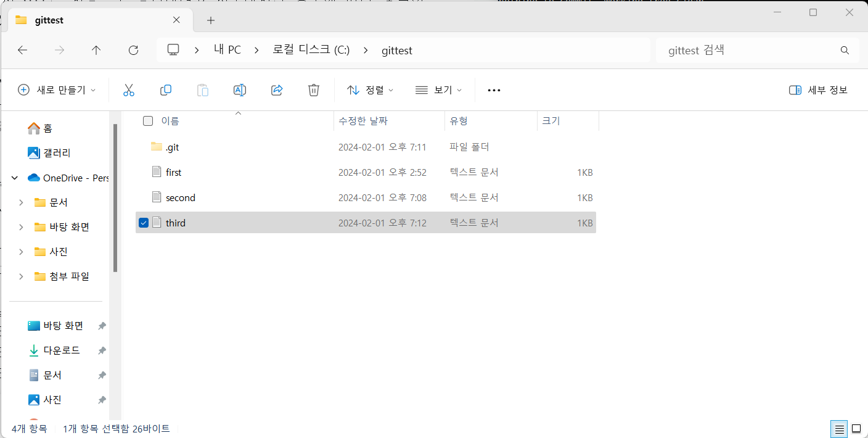Image resolution: width=868 pixels, height=438 pixels.
Task: Select the second file name
Action: click(x=181, y=197)
